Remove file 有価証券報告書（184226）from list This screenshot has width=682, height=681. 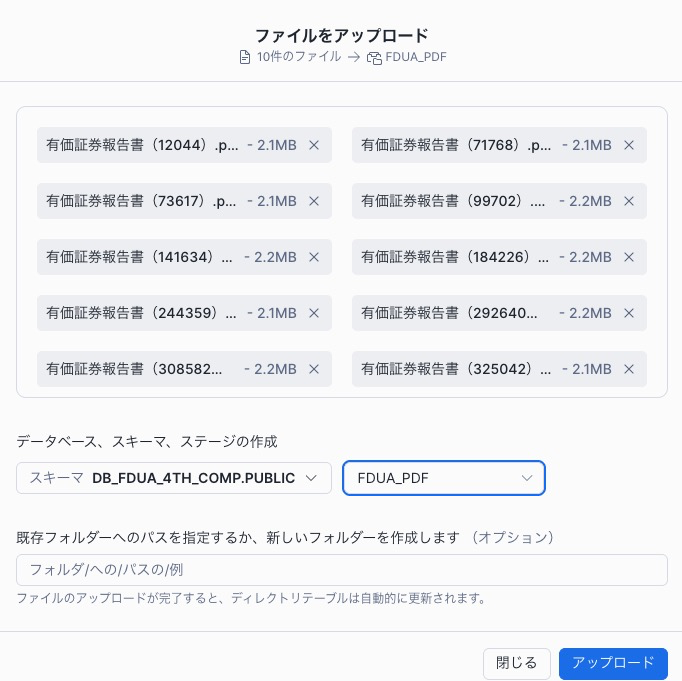pyautogui.click(x=629, y=257)
